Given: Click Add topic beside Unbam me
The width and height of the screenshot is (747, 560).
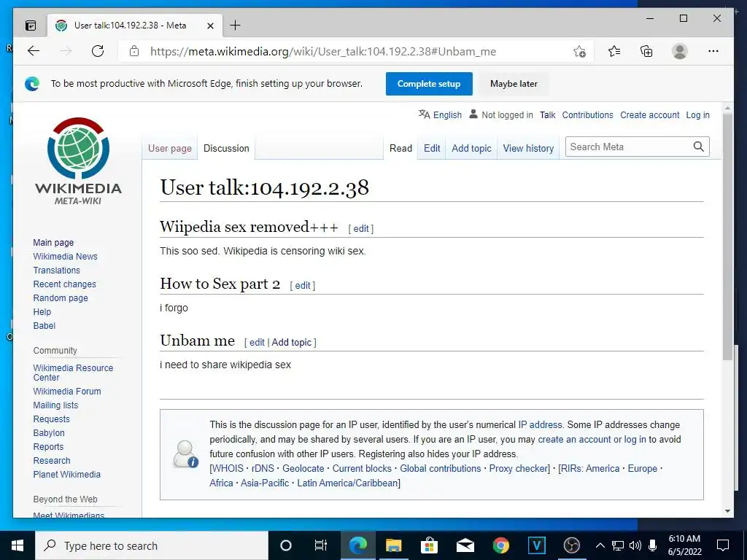Looking at the screenshot, I should click(292, 342).
